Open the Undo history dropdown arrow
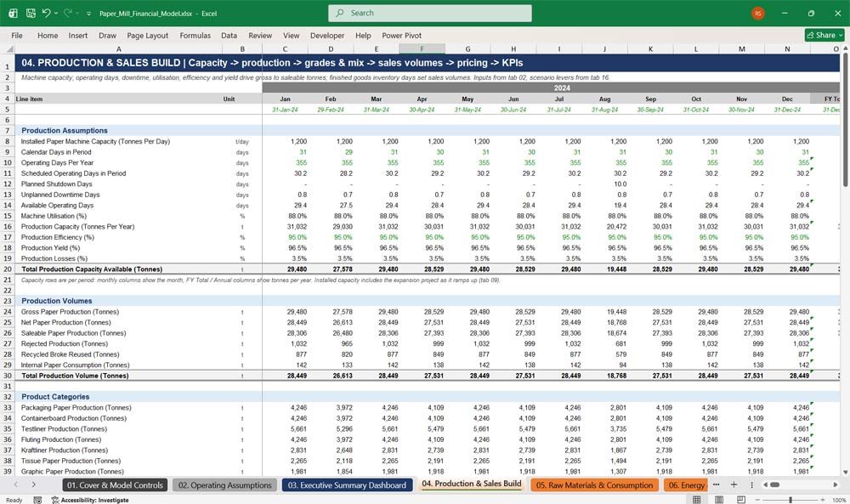850x504 pixels. (x=56, y=14)
